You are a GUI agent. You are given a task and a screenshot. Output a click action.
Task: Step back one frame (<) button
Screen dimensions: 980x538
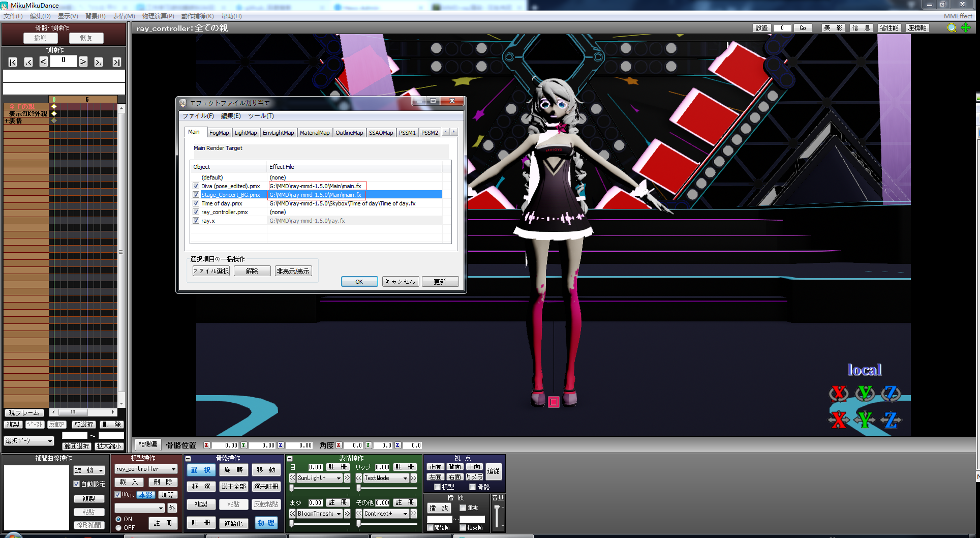44,62
